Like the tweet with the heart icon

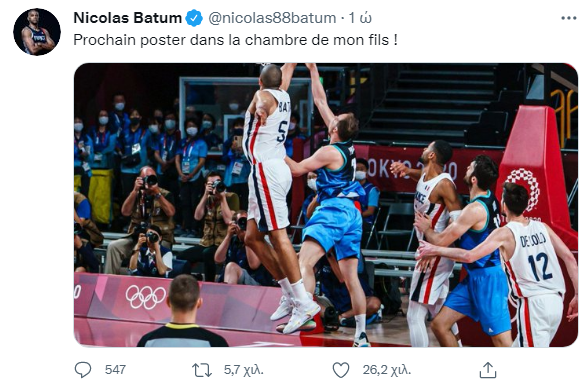341,370
